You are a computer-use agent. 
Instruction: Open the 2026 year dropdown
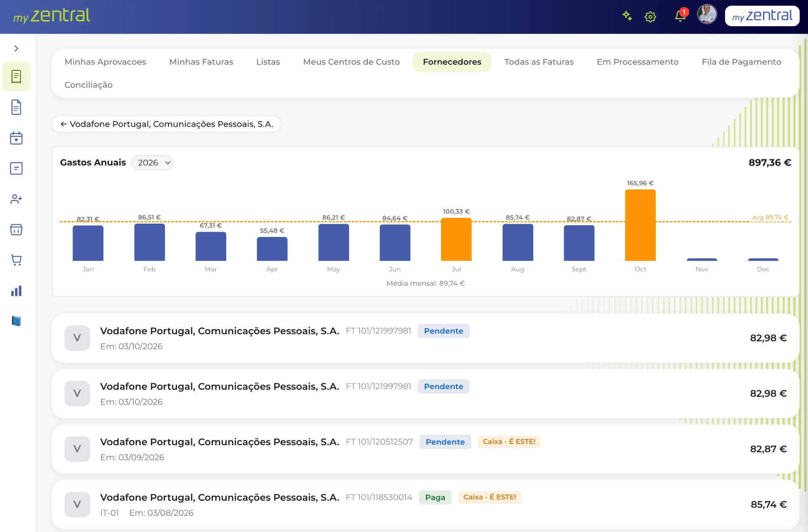152,163
